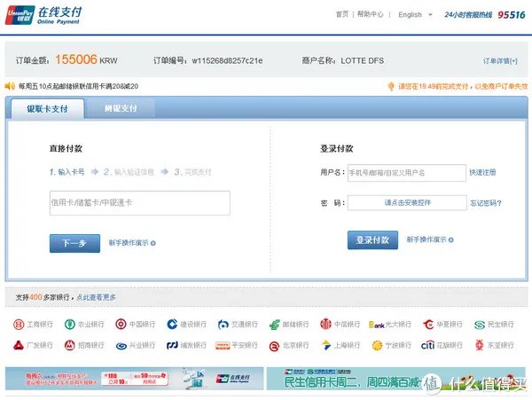532x400 pixels.
Task: Click 点此查看更多 to view more banks
Action: click(x=96, y=297)
